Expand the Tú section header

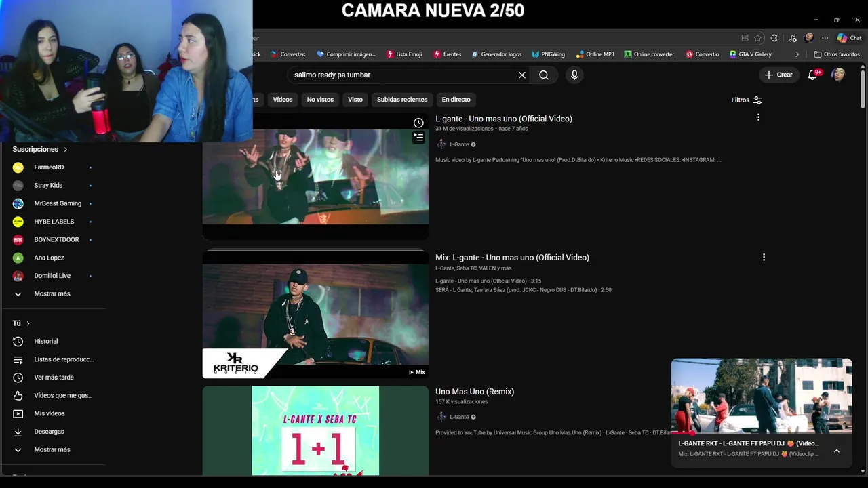tap(21, 323)
